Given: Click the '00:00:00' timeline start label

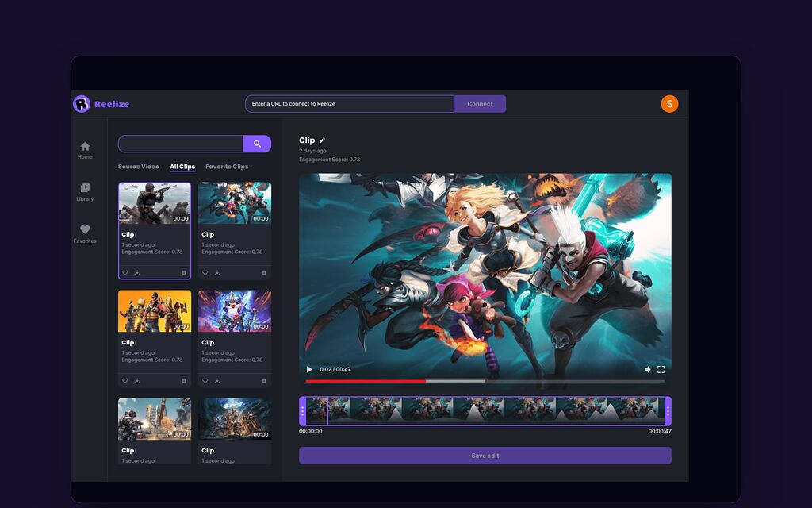Looking at the screenshot, I should 310,431.
